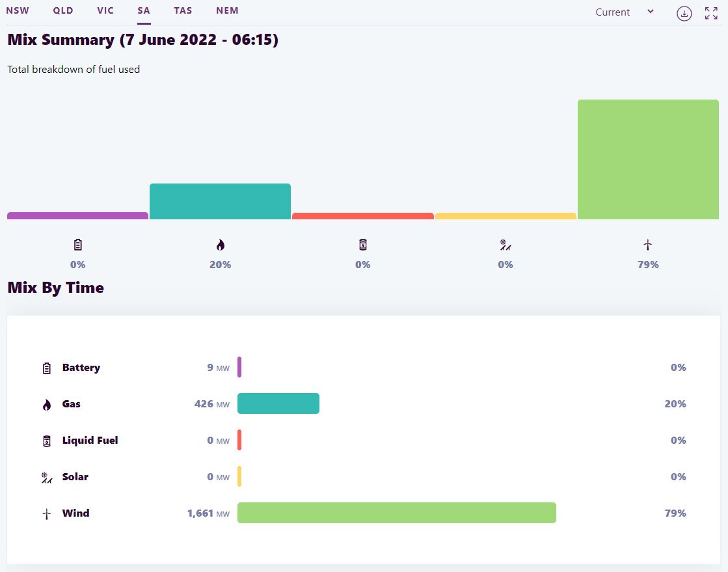Click the battery icon under Mix Summary chart
Screen dimensions: 728x572
click(x=78, y=245)
